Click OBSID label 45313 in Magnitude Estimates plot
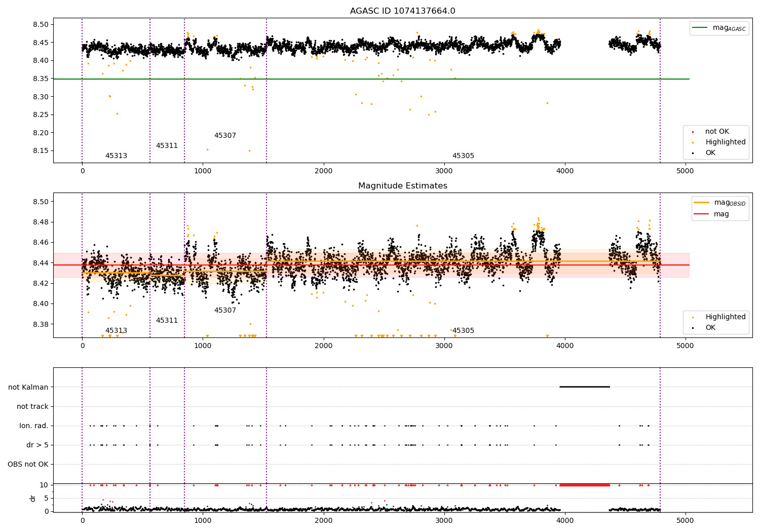 pyautogui.click(x=116, y=331)
